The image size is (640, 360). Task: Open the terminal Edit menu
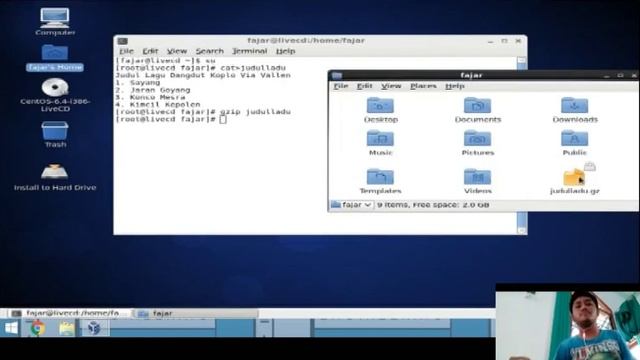click(x=150, y=51)
